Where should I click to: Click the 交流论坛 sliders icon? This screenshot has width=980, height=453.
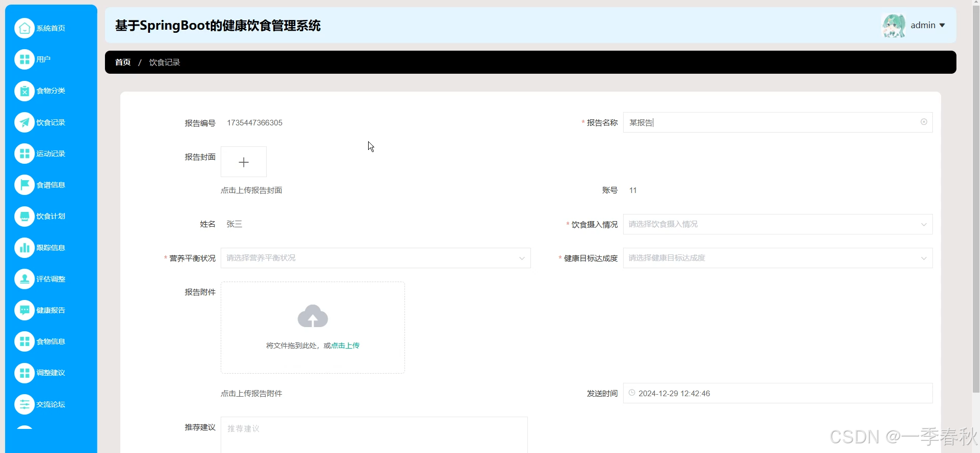click(25, 404)
